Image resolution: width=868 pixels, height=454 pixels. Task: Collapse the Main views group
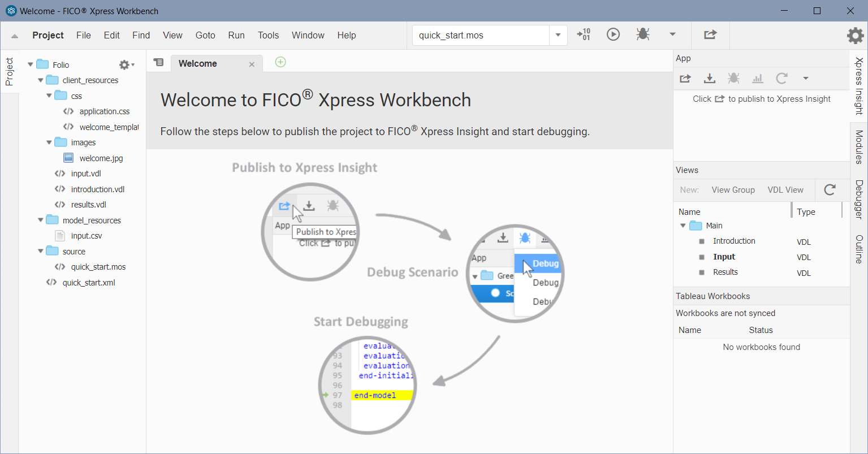(683, 225)
